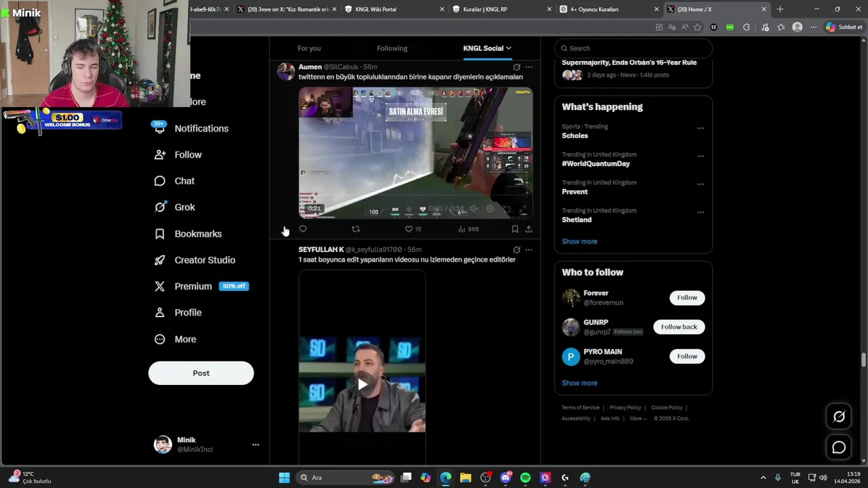Click Show more under What's happening

[x=579, y=241]
